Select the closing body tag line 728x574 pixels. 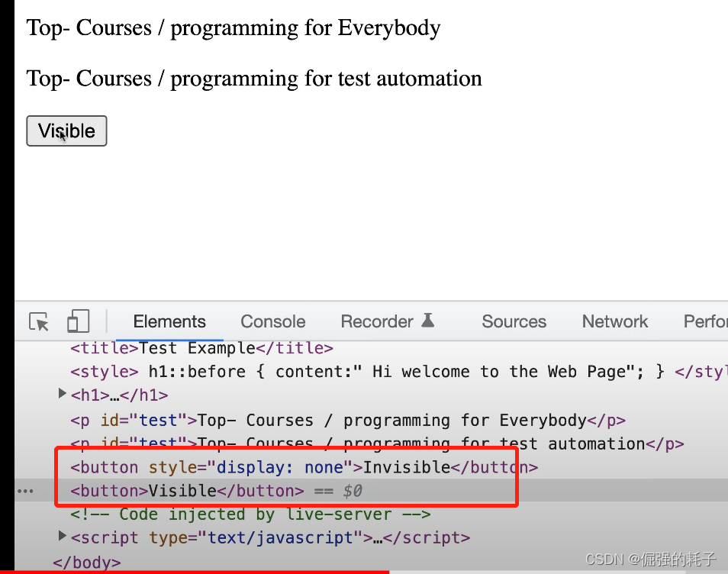[x=87, y=562]
